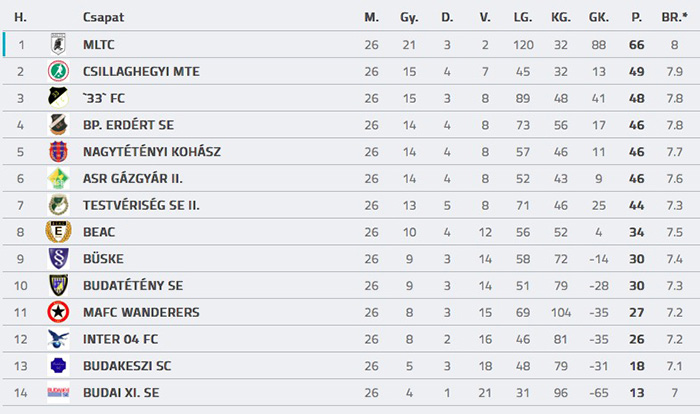Select the Budatétény SE shield crest
This screenshot has height=414, width=700.
[x=58, y=285]
